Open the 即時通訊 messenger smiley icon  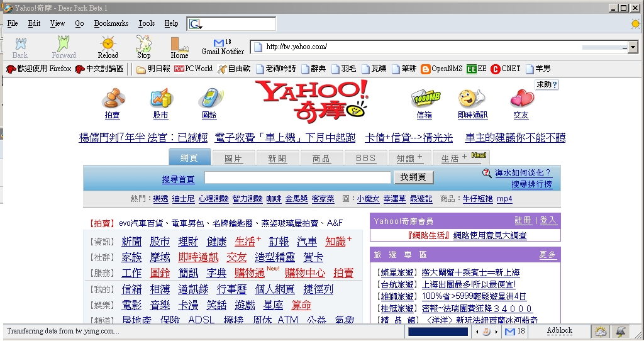472,99
